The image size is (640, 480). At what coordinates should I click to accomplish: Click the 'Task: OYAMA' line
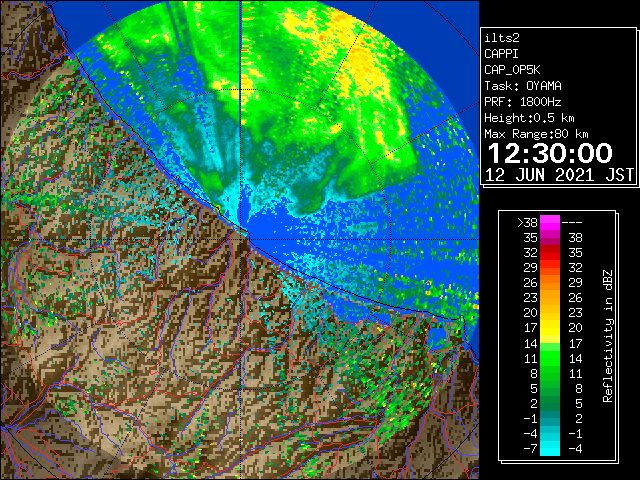(523, 86)
